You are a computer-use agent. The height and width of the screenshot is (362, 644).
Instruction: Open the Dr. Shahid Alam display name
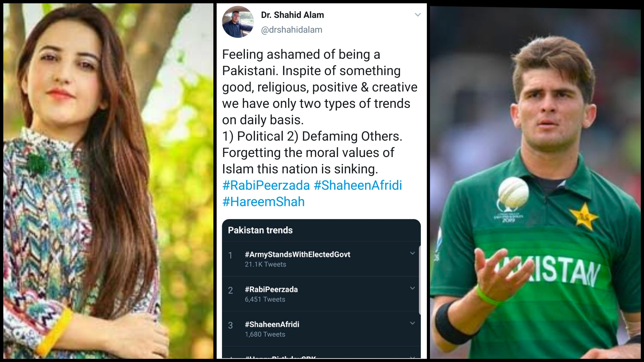292,15
